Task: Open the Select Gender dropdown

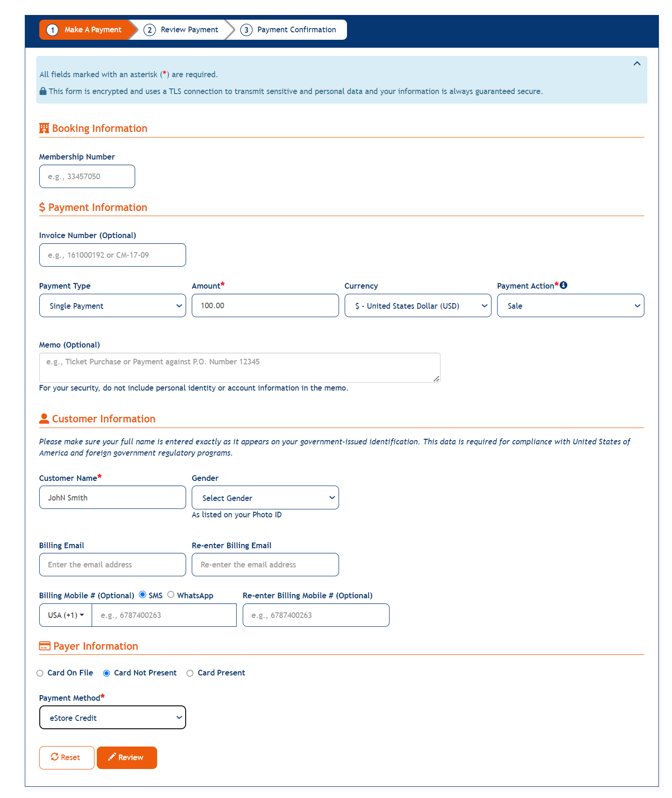Action: coord(265,497)
